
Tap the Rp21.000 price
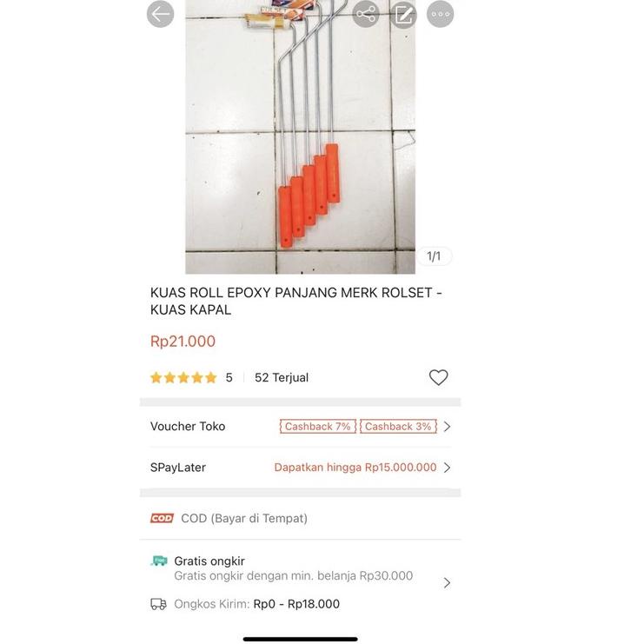point(183,342)
